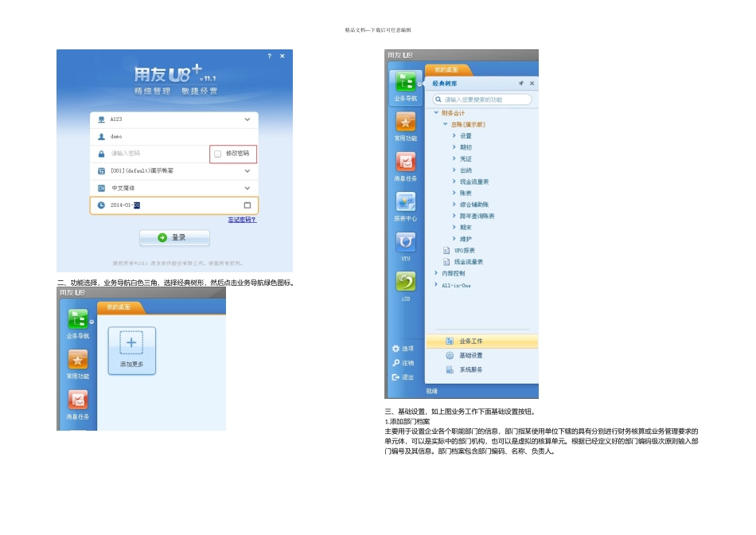Click the 选项 text label
Viewport: 756px width, 535px height.
coord(408,348)
